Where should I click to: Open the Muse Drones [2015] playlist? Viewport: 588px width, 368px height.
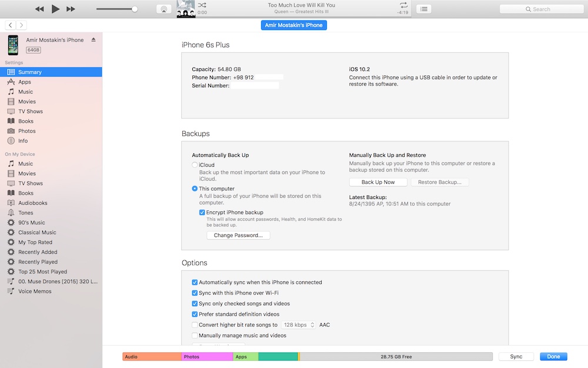tap(51, 281)
